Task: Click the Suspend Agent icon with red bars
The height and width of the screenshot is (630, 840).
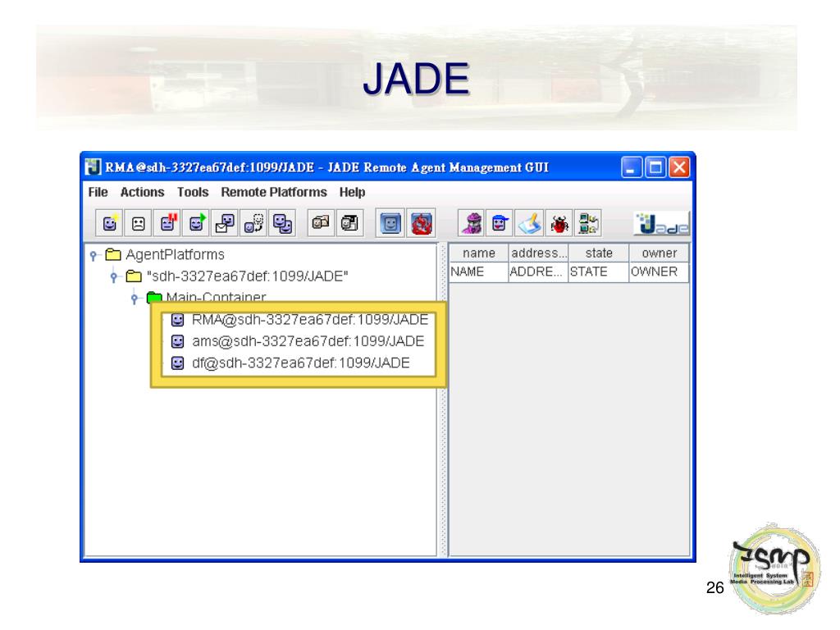Action: point(167,223)
